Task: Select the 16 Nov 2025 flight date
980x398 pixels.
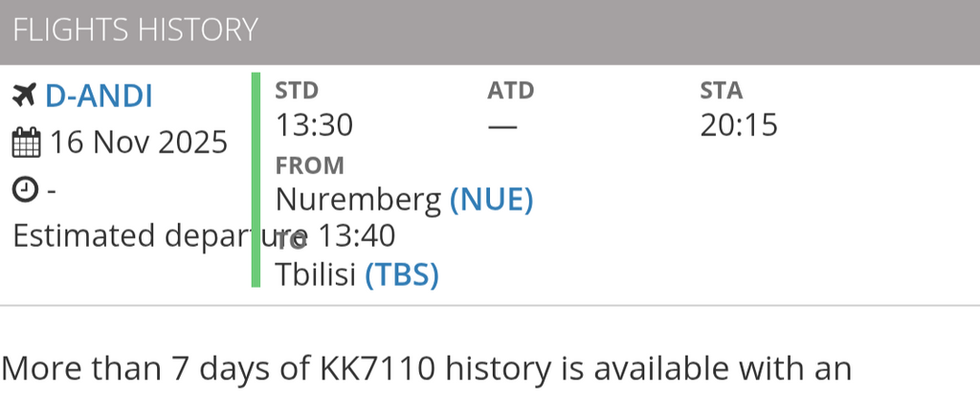Action: tap(139, 143)
